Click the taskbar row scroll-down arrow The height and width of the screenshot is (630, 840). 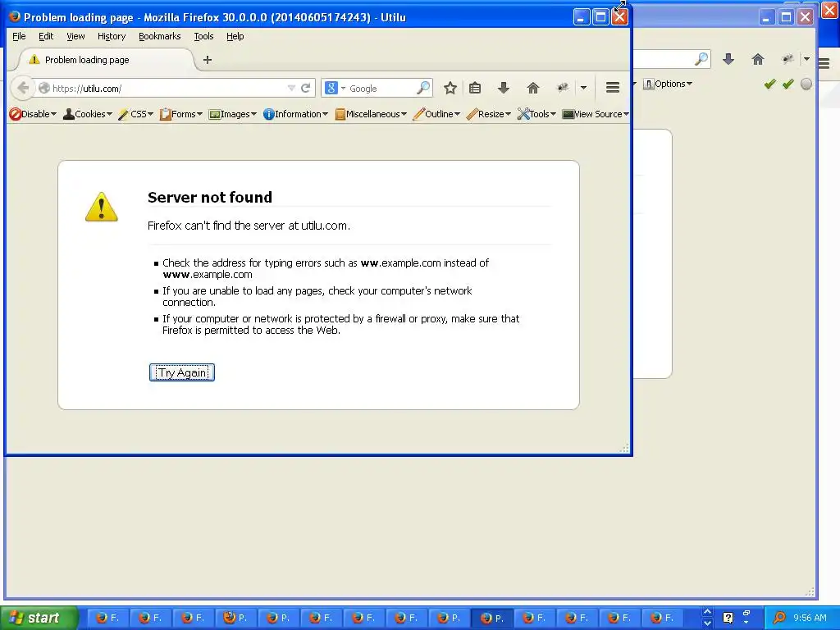(x=707, y=623)
